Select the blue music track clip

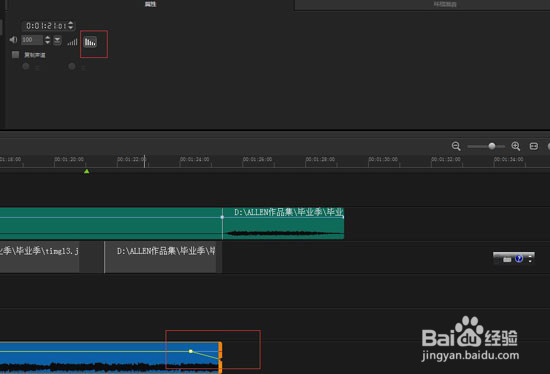110,358
